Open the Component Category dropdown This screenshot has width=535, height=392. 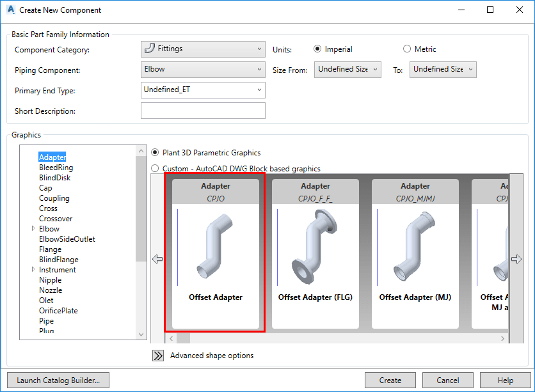(203, 49)
